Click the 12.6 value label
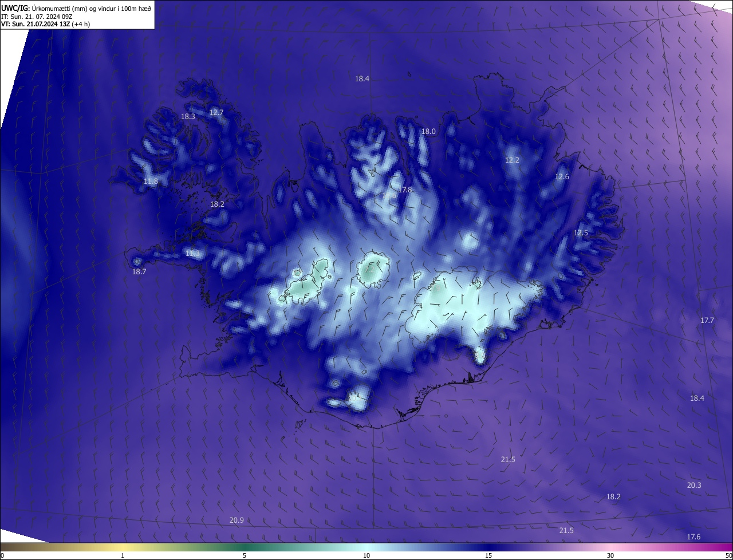 click(562, 176)
